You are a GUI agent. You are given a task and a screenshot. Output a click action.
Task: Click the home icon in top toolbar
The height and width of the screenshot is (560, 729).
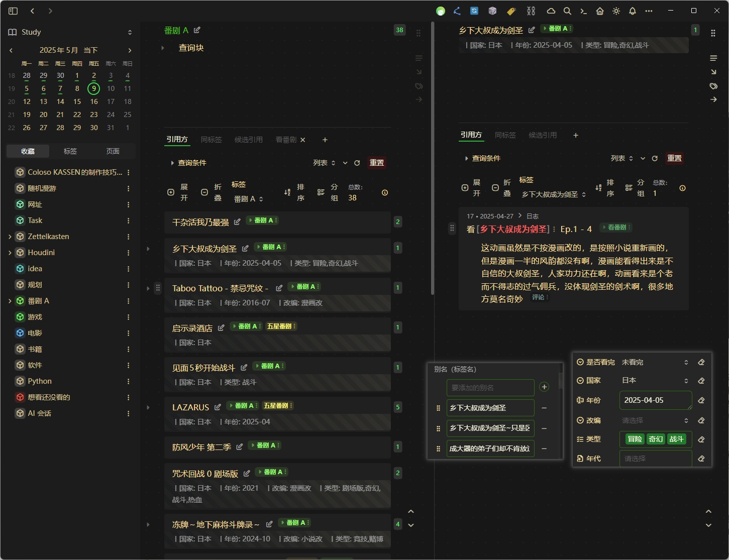(x=600, y=11)
